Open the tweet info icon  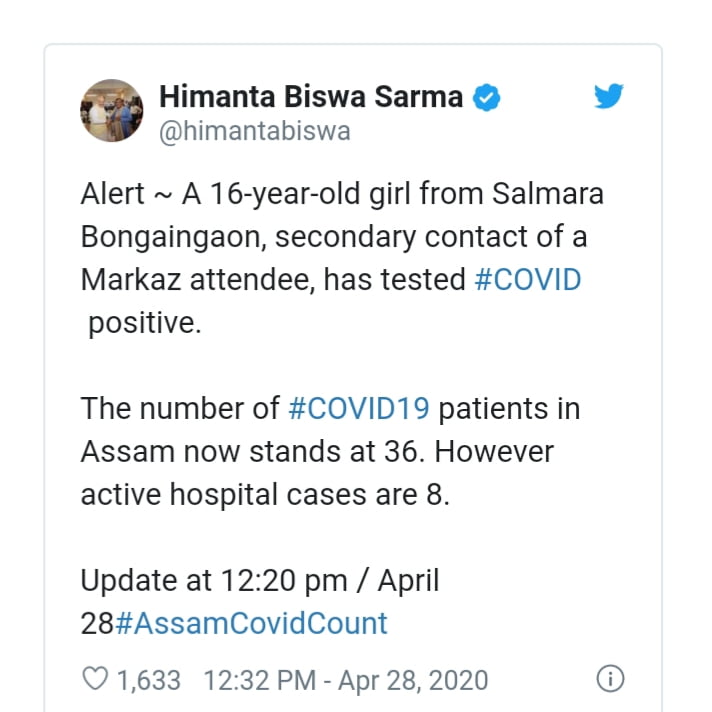(609, 680)
